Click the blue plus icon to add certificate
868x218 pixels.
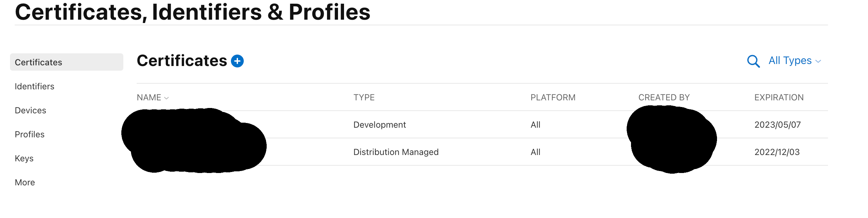pyautogui.click(x=237, y=61)
